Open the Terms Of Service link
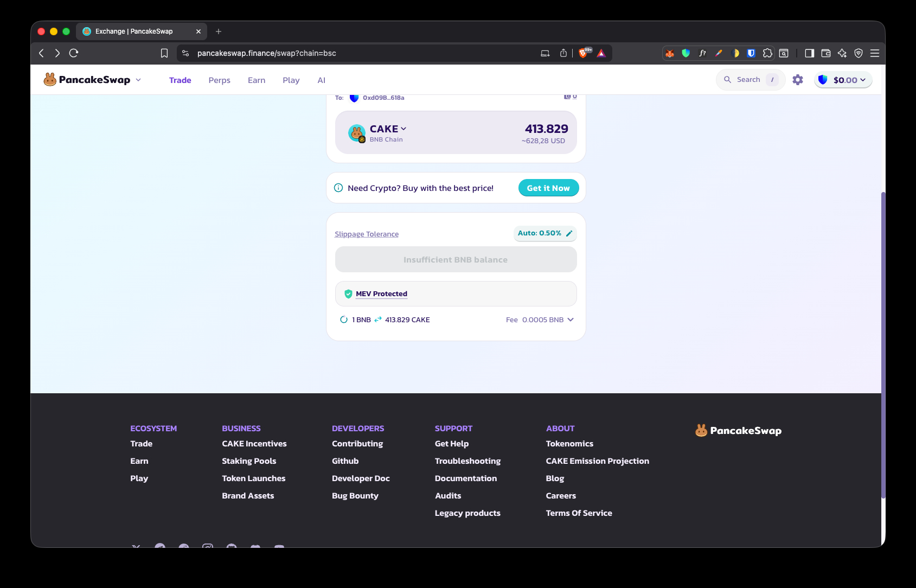916x588 pixels. tap(579, 513)
